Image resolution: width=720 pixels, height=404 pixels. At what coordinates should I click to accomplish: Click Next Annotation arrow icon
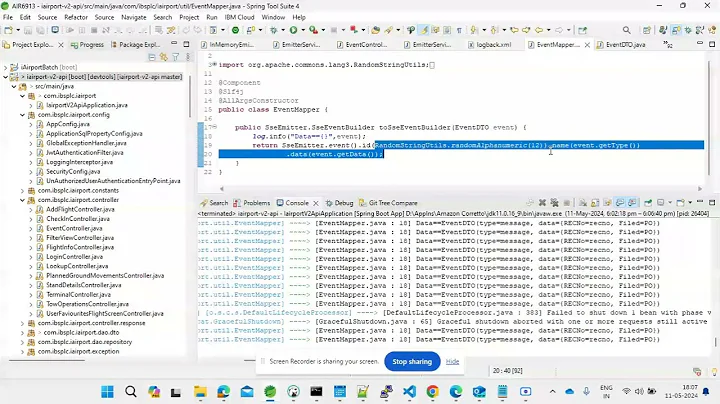474,30
